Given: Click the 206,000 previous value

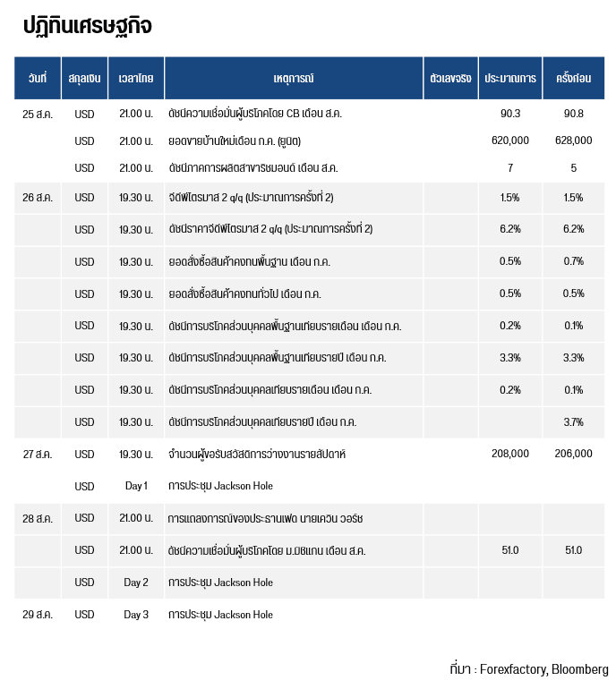Looking at the screenshot, I should click(573, 454).
